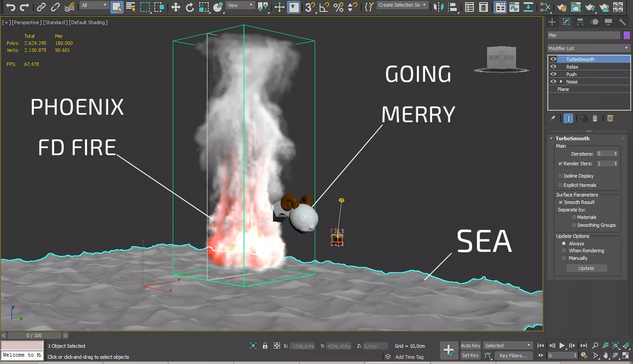
Task: Click the Auto Key button
Action: (470, 346)
